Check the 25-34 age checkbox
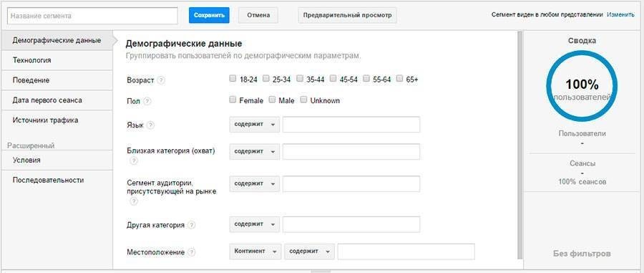The height and width of the screenshot is (273, 644). click(x=265, y=79)
